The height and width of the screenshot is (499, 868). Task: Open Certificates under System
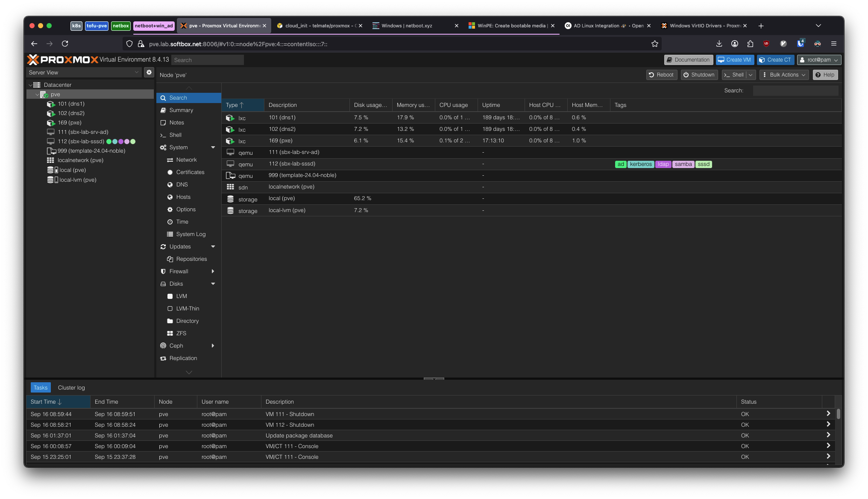pyautogui.click(x=190, y=172)
